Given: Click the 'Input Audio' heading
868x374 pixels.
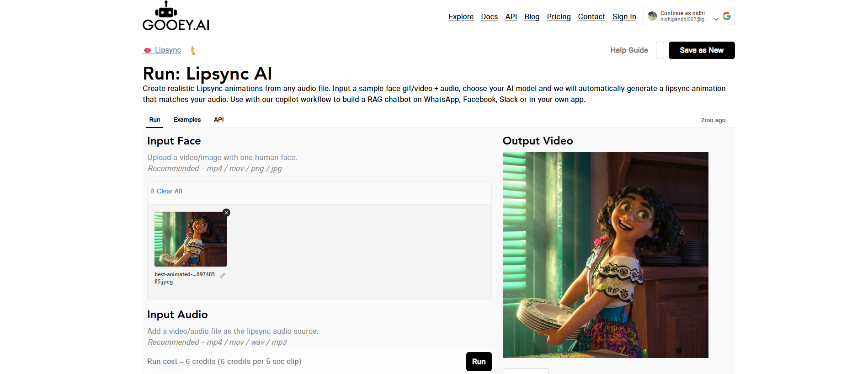Looking at the screenshot, I should 177,315.
